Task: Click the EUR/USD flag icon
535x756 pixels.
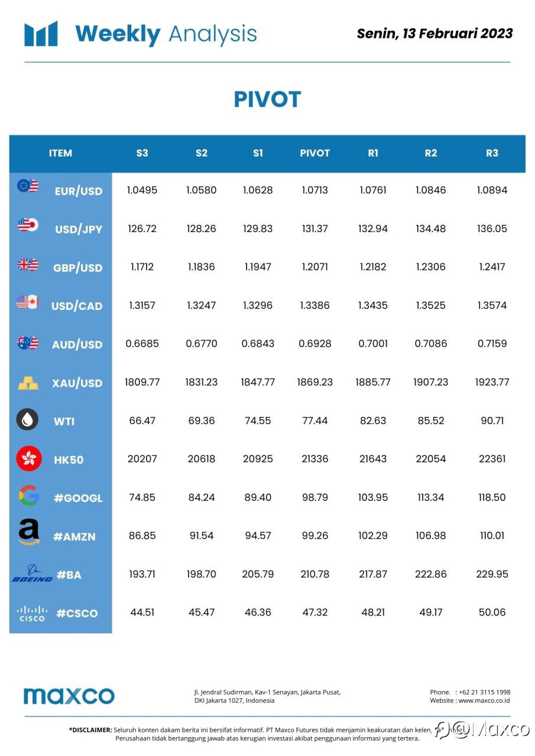Action: tap(28, 186)
